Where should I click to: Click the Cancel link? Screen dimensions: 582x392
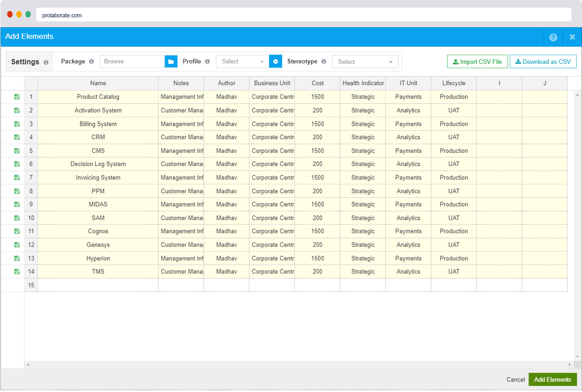tap(516, 380)
